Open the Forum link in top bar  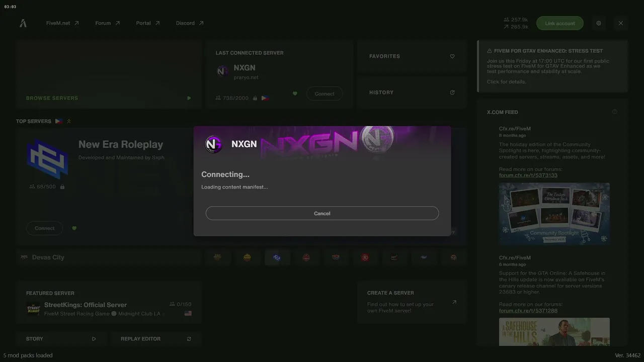coord(108,23)
